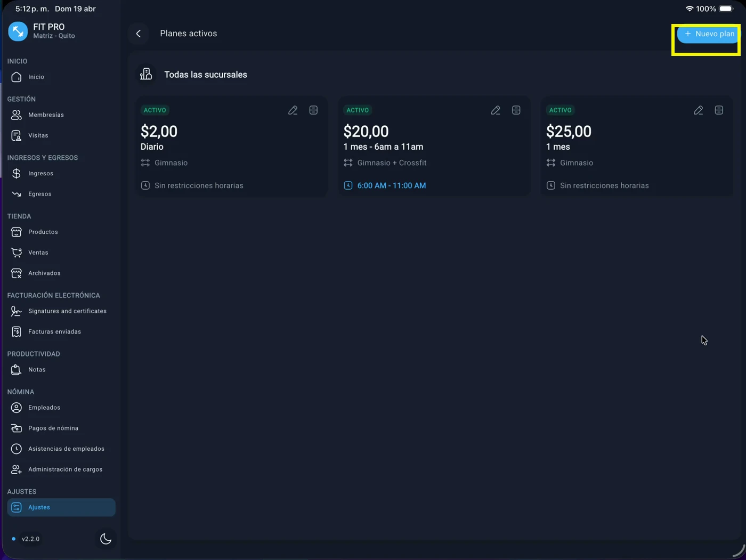Open the $20,00 plan card's 6:00 AM - 11:00 AM schedule
The height and width of the screenshot is (560, 746).
click(391, 186)
